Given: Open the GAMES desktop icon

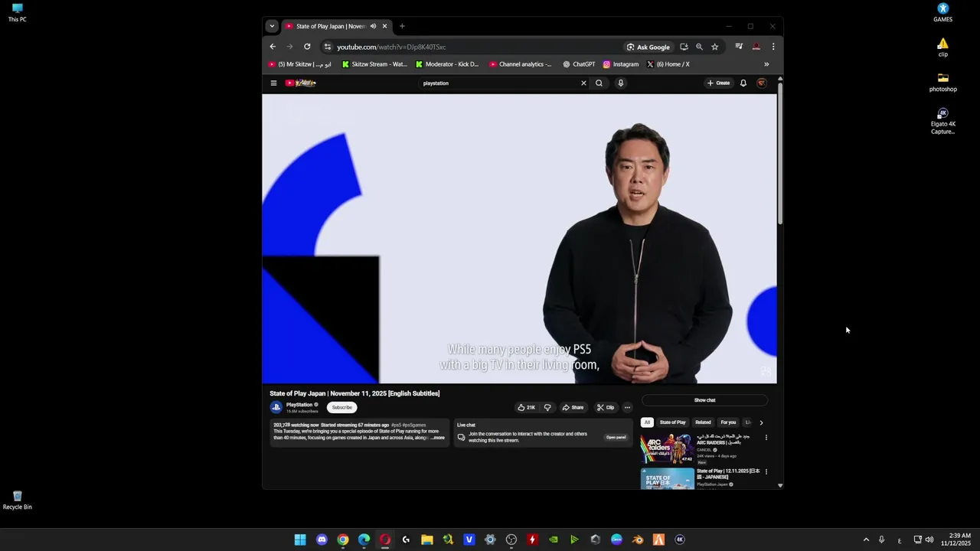Looking at the screenshot, I should [x=943, y=13].
